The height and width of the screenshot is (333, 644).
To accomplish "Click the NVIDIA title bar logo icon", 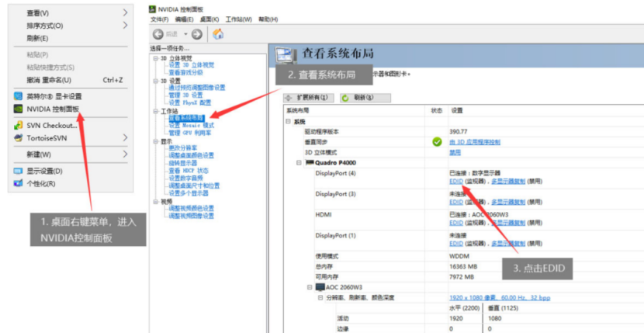I will pyautogui.click(x=152, y=9).
